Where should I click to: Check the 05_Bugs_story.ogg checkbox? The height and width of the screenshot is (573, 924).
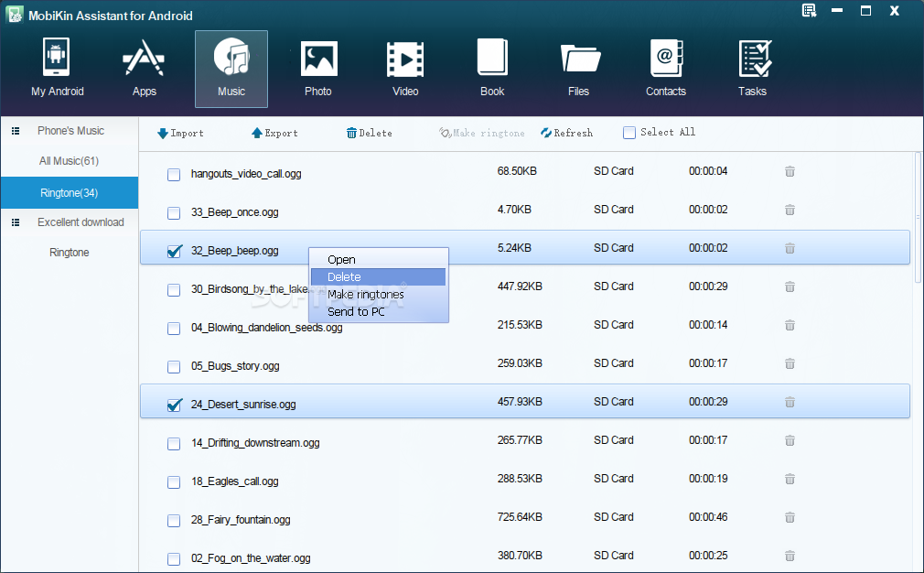pos(174,367)
